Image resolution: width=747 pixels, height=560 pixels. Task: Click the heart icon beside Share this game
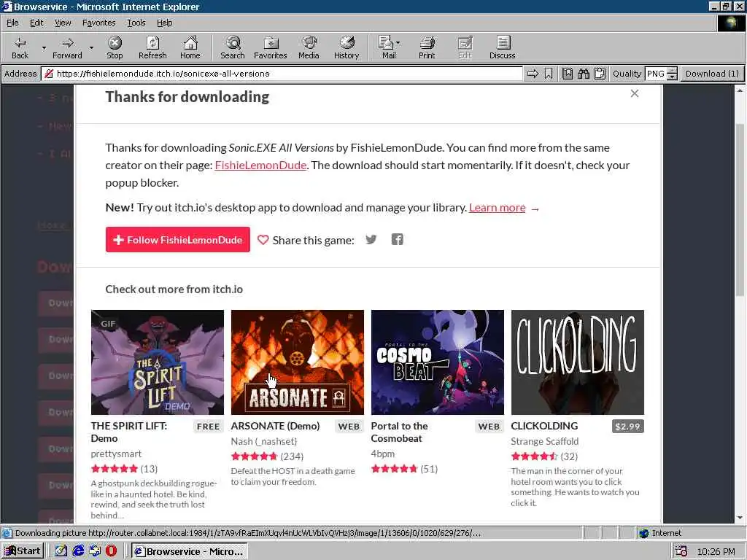263,239
